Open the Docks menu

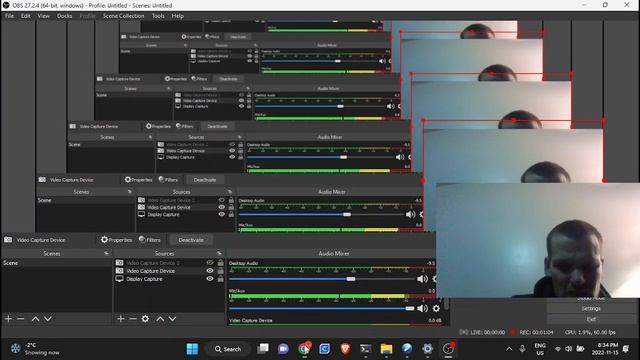tap(64, 16)
